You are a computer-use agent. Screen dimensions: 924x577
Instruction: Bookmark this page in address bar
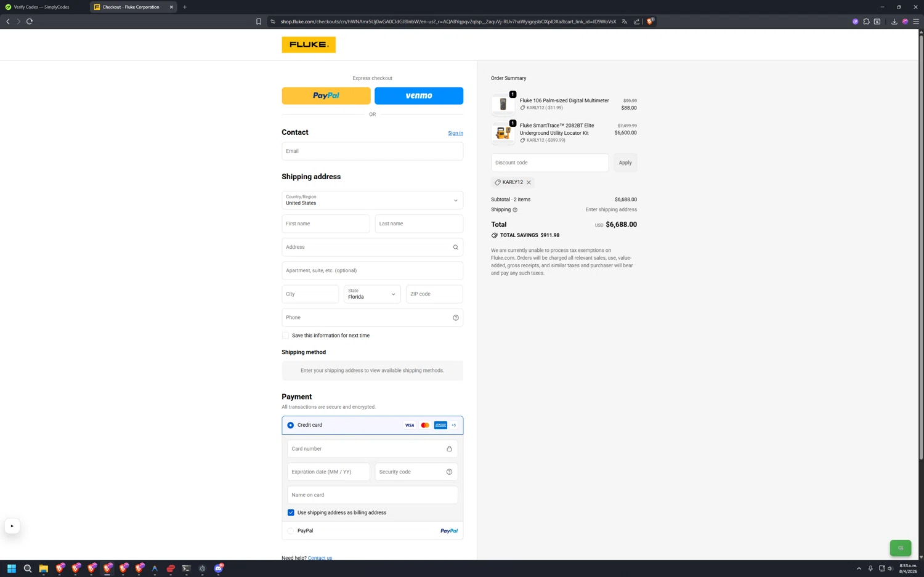[x=259, y=22]
